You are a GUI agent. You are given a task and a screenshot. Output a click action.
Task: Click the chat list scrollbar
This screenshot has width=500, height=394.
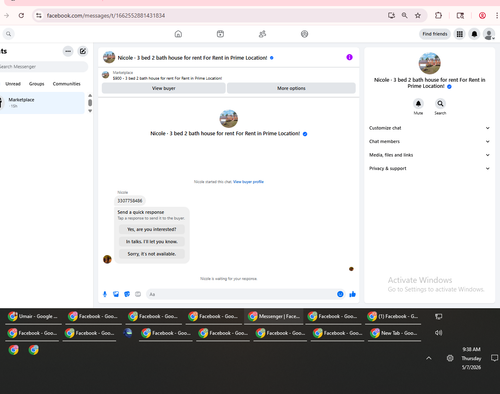click(x=90, y=103)
